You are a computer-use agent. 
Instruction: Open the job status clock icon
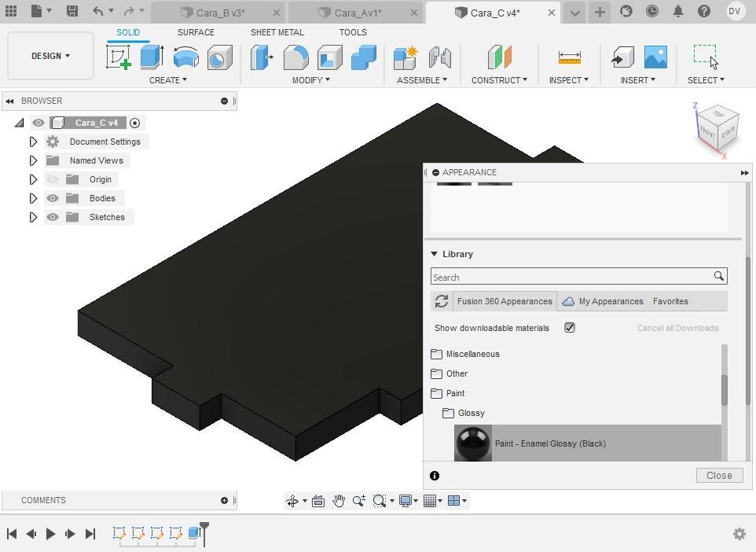coord(651,11)
